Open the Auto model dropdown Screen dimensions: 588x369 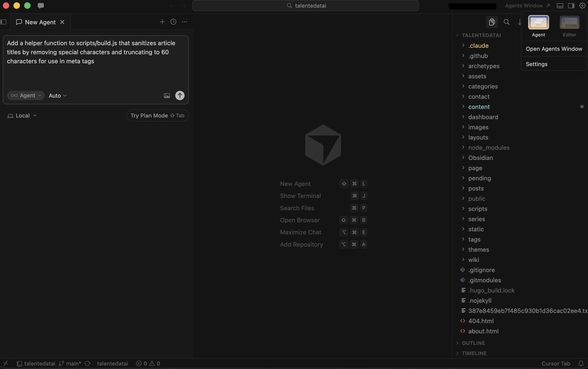click(x=57, y=96)
